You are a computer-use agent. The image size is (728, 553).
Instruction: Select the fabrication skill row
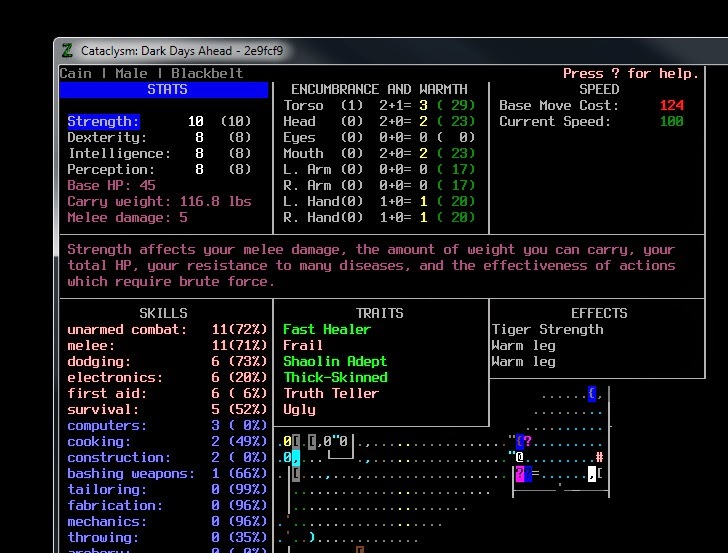pyautogui.click(x=167, y=505)
